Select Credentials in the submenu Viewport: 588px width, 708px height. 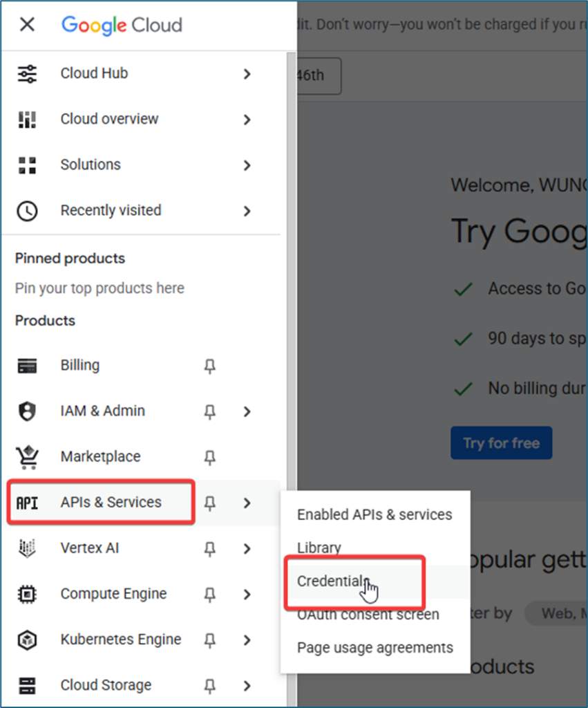(330, 581)
